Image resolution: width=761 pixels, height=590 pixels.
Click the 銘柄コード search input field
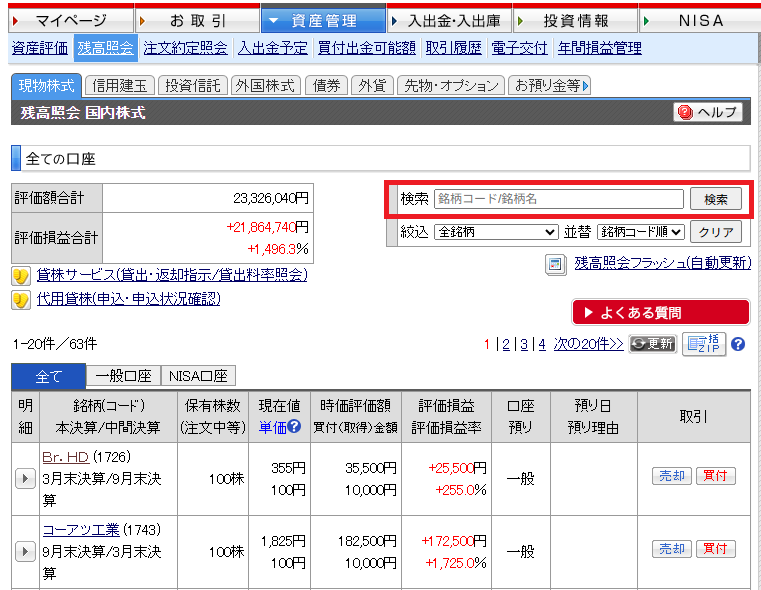[x=558, y=199]
